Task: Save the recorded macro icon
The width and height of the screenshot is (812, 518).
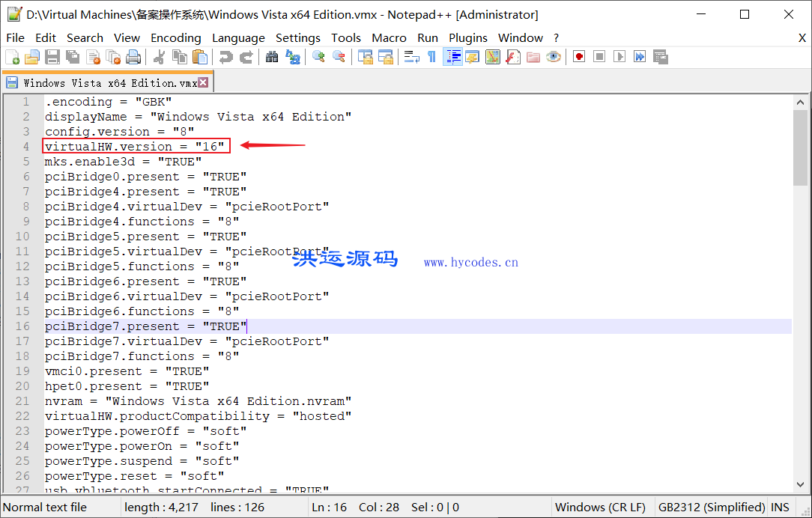Action: [660, 57]
